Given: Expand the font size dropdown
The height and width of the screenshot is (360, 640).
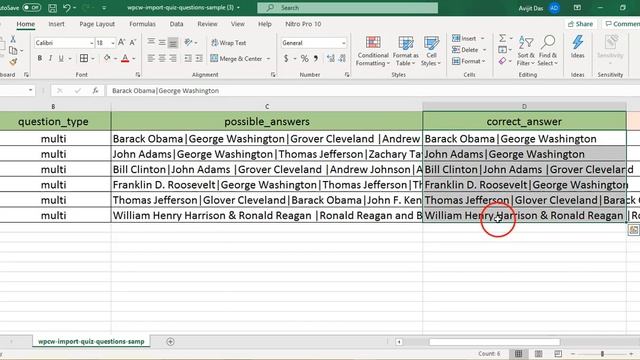Looking at the screenshot, I should (113, 43).
